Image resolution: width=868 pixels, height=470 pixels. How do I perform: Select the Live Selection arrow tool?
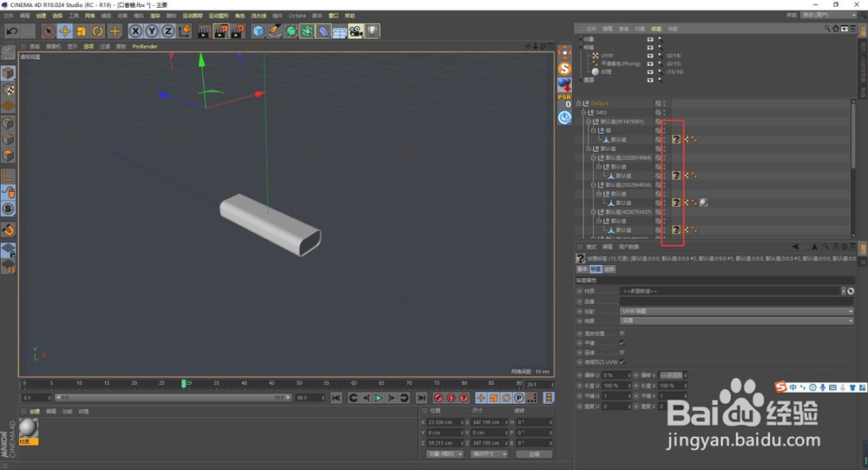click(48, 31)
